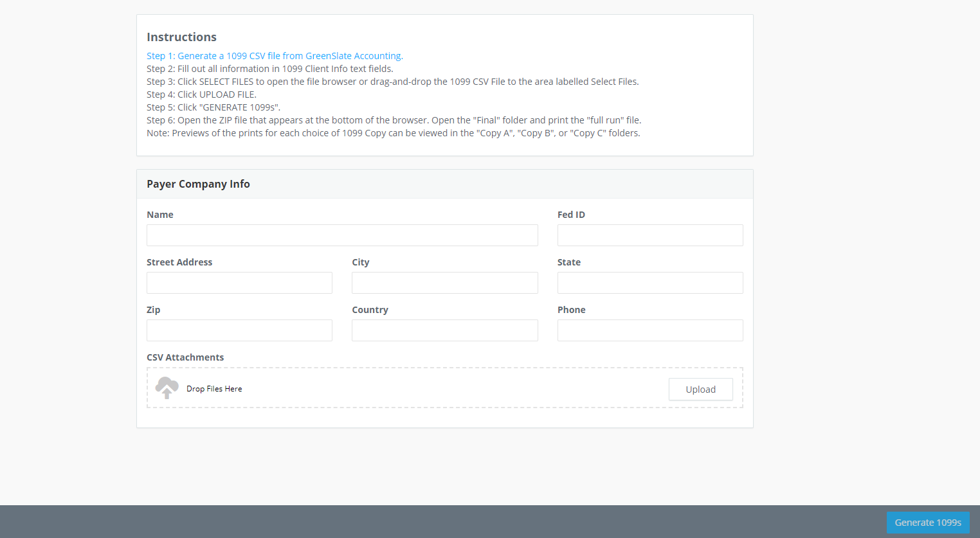Click the cloud upload icon
Image resolution: width=980 pixels, height=538 pixels.
167,388
